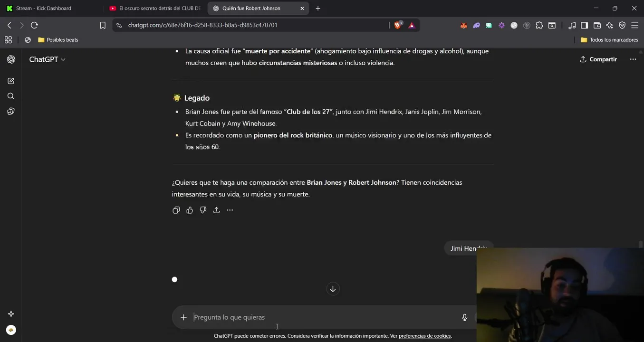Open the ChatGPT logo sidebar toggle
This screenshot has height=342, width=644.
pyautogui.click(x=11, y=59)
